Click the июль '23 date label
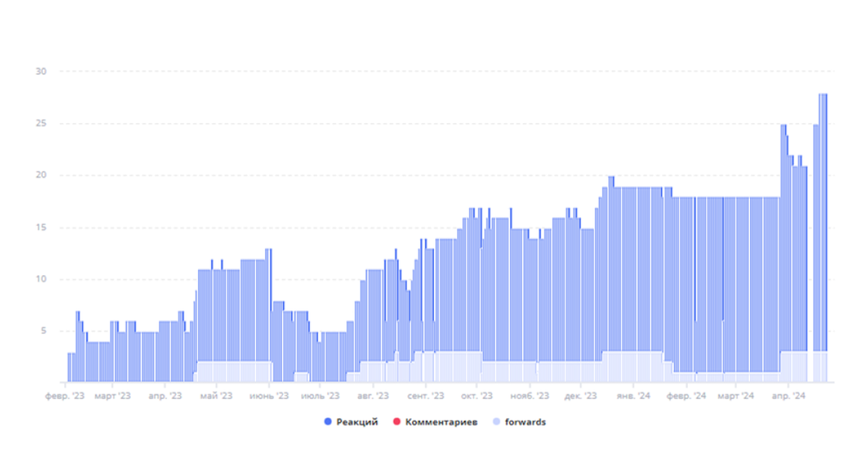This screenshot has height=456, width=868. point(320,396)
